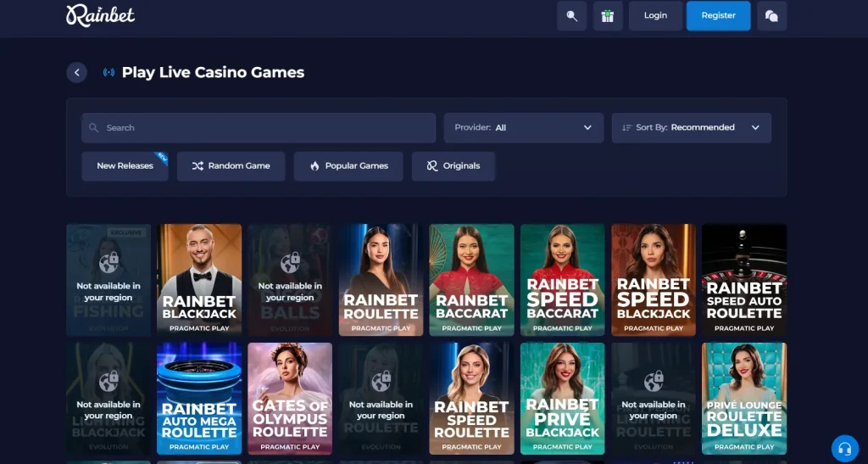
Task: Click the live broadcast icon beside the title
Action: pyautogui.click(x=109, y=73)
